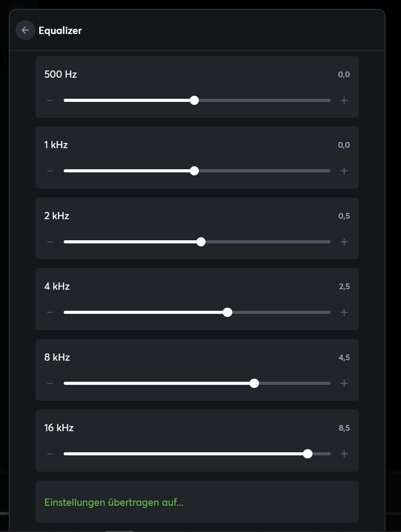Lower the 4 kHz band using minus
This screenshot has width=401, height=532.
50,312
